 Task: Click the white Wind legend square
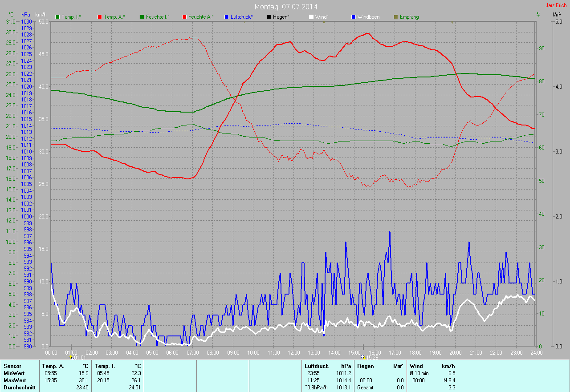tap(311, 17)
